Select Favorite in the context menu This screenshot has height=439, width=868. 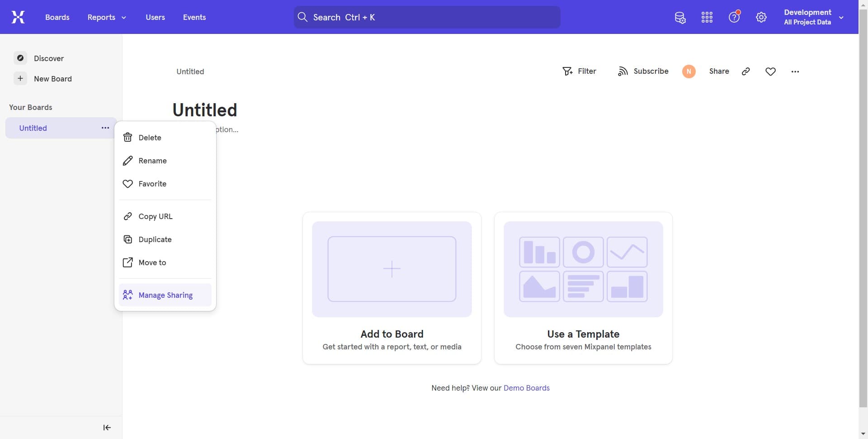(x=152, y=184)
